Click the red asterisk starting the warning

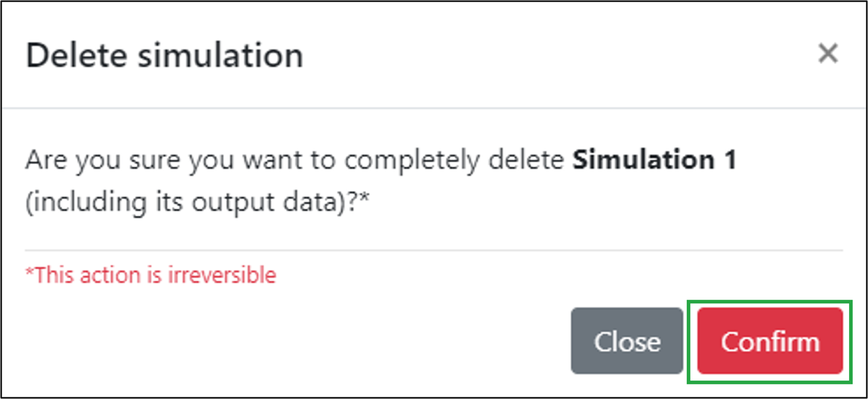(x=29, y=273)
